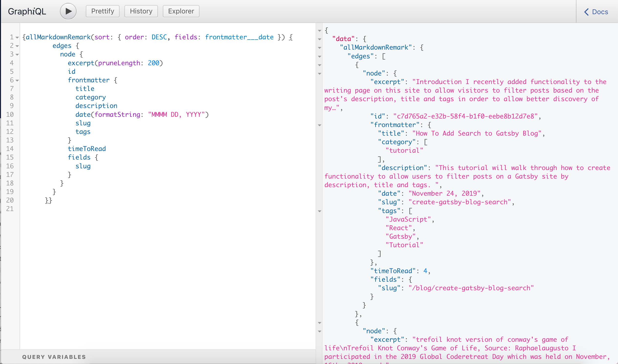This screenshot has width=618, height=364.
Task: Expand the Query Variables pane
Action: tap(54, 357)
